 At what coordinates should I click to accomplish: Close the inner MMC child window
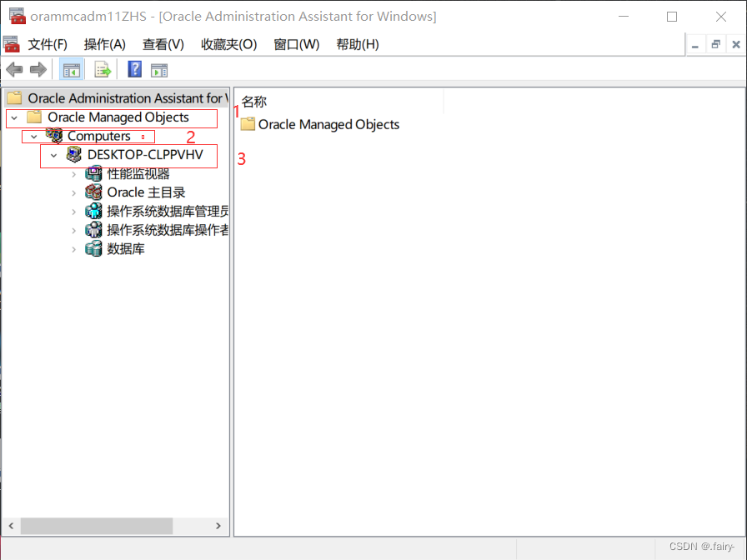tap(736, 45)
